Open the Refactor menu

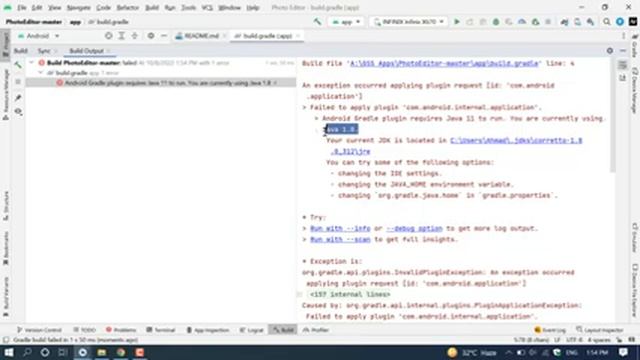(127, 7)
